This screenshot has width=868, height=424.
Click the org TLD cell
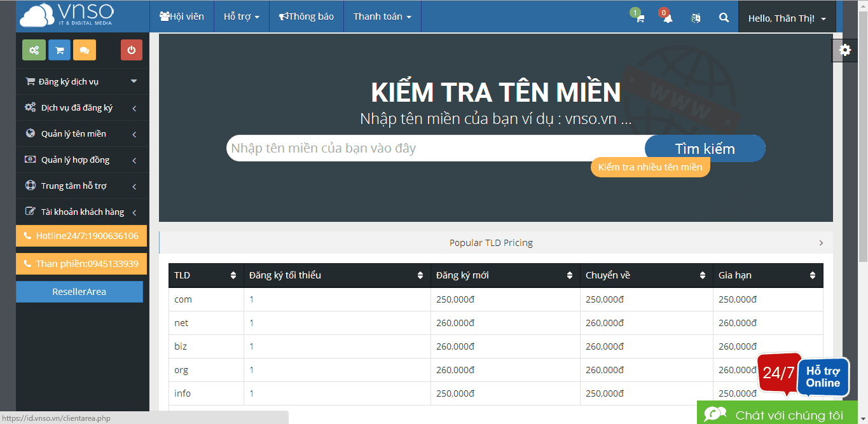click(206, 370)
